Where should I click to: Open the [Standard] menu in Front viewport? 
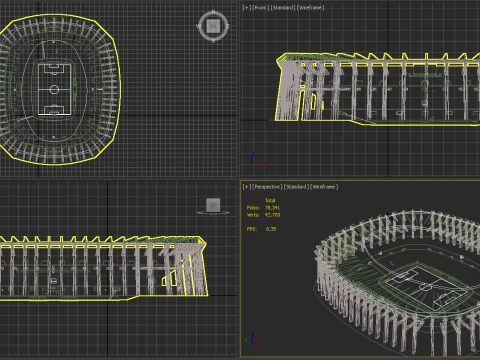283,7
